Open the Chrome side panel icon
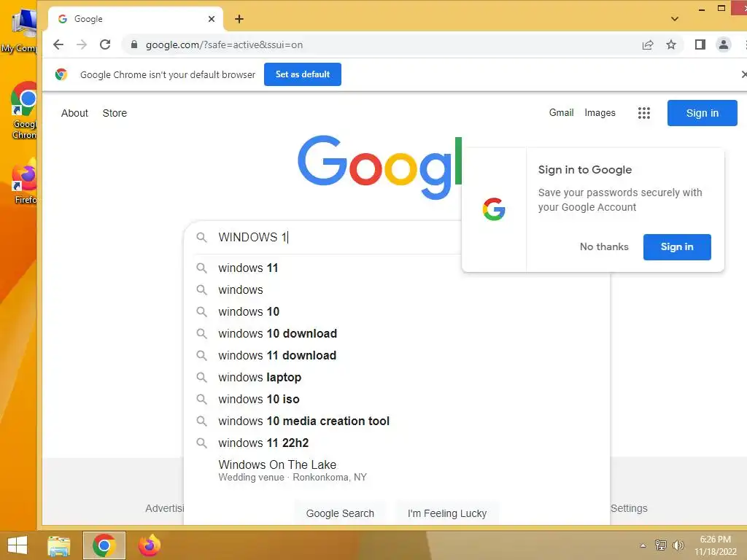 [700, 44]
